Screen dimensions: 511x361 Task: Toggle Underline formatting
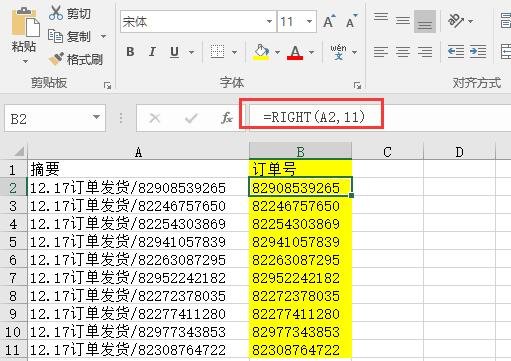[x=174, y=52]
